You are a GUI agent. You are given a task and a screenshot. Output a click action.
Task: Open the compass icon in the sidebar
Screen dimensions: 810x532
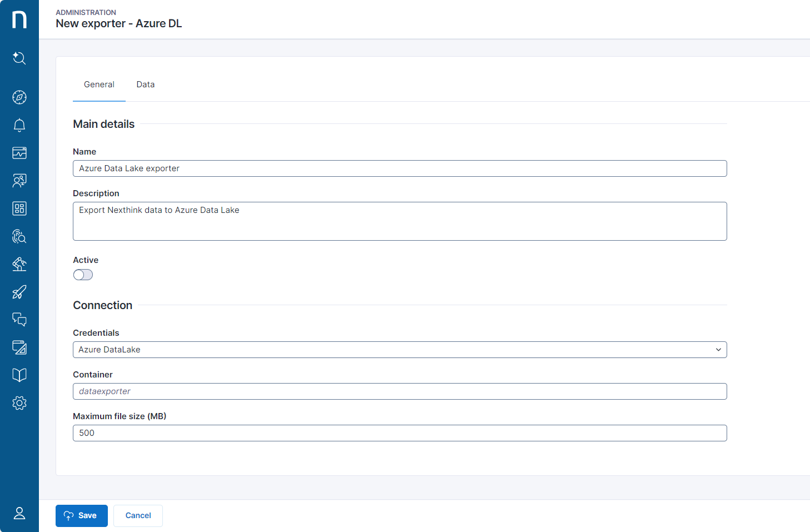pyautogui.click(x=19, y=97)
